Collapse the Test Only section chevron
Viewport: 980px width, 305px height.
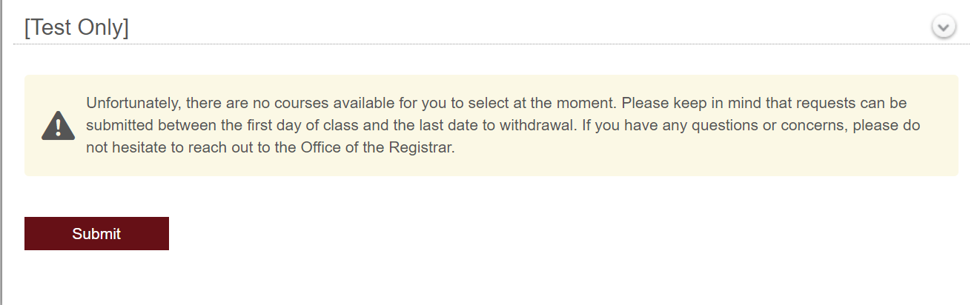[x=944, y=27]
